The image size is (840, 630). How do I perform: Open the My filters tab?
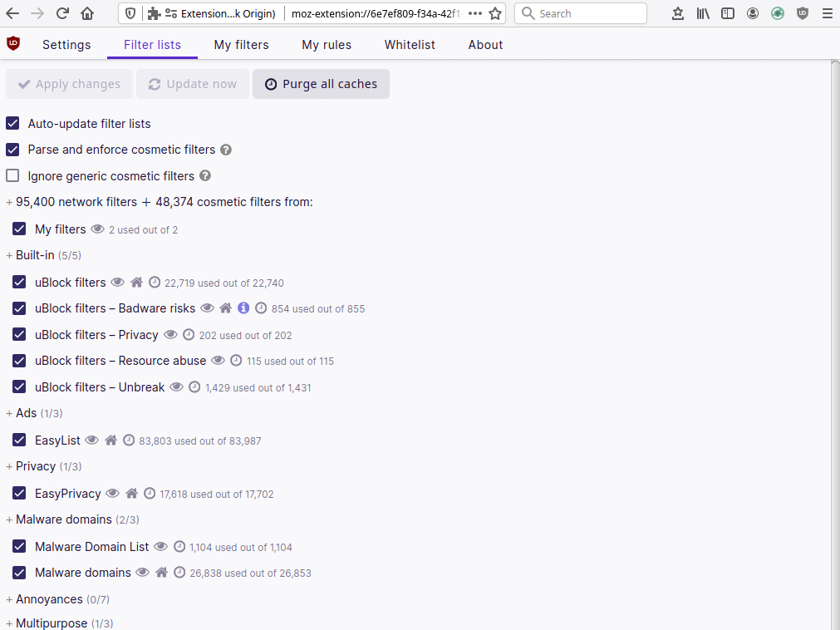coord(241,44)
